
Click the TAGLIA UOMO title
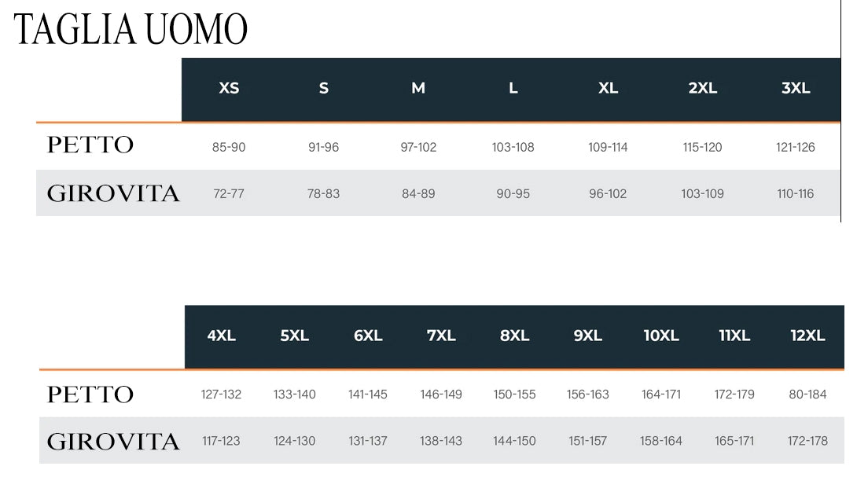[x=131, y=29]
